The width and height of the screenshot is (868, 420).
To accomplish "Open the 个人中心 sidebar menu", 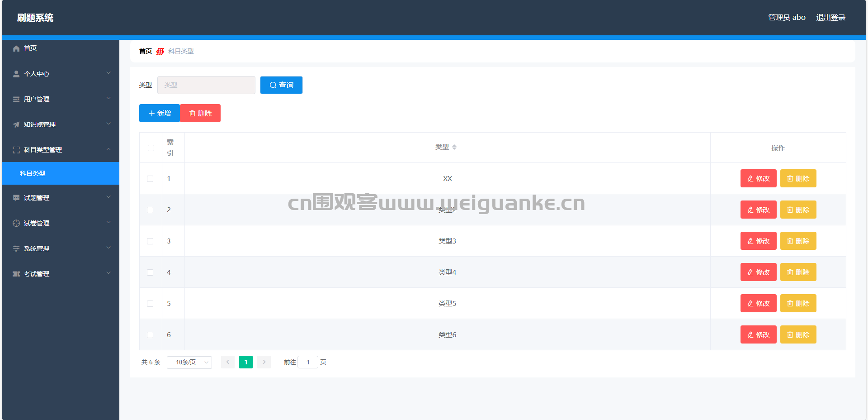I will (x=61, y=73).
